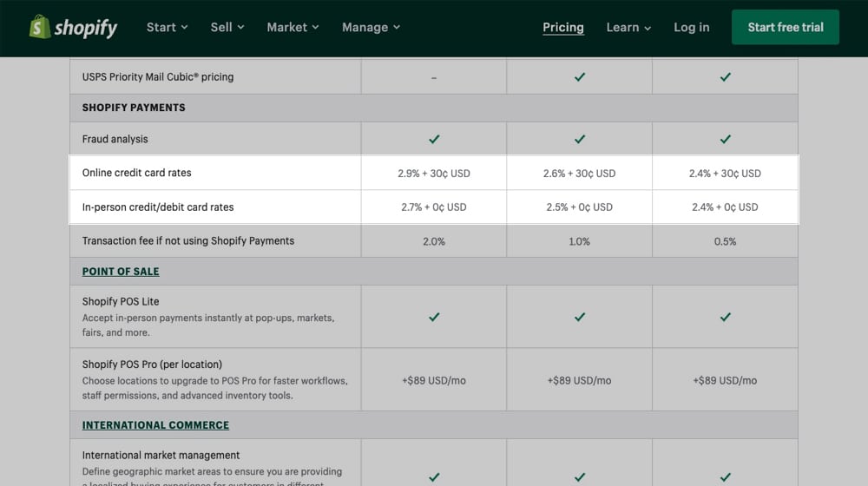Click the 'Fraud analysis' row label
Image resolution: width=868 pixels, height=486 pixels.
[x=115, y=139]
